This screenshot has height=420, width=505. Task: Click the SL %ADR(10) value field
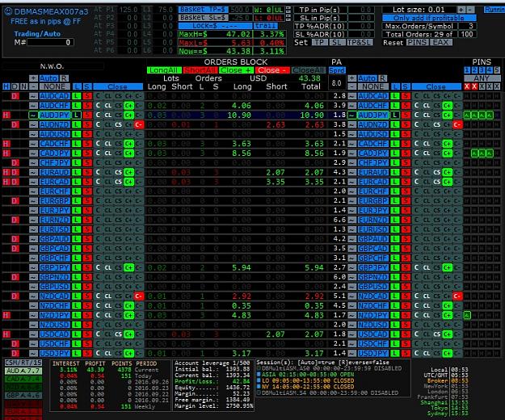[x=360, y=34]
